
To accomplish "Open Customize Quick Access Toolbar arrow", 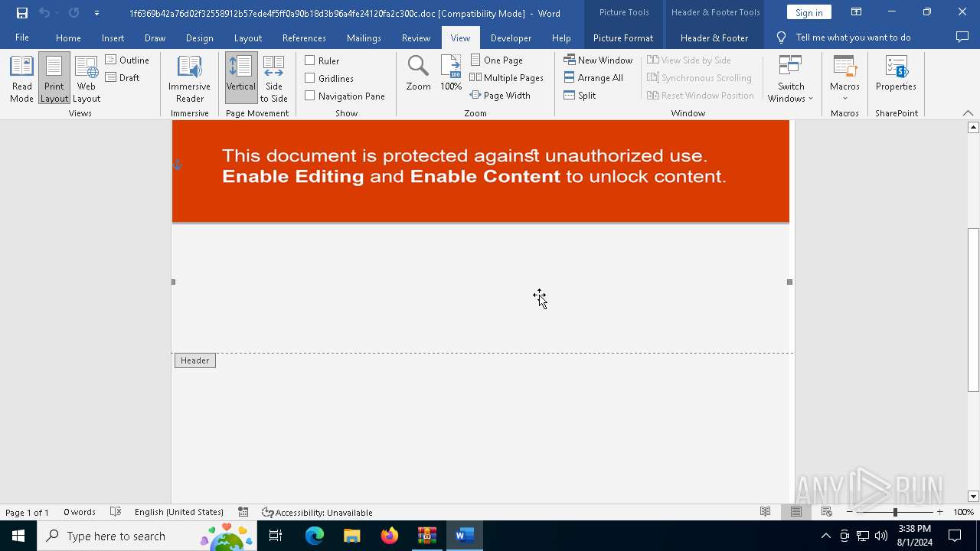I will (x=96, y=13).
